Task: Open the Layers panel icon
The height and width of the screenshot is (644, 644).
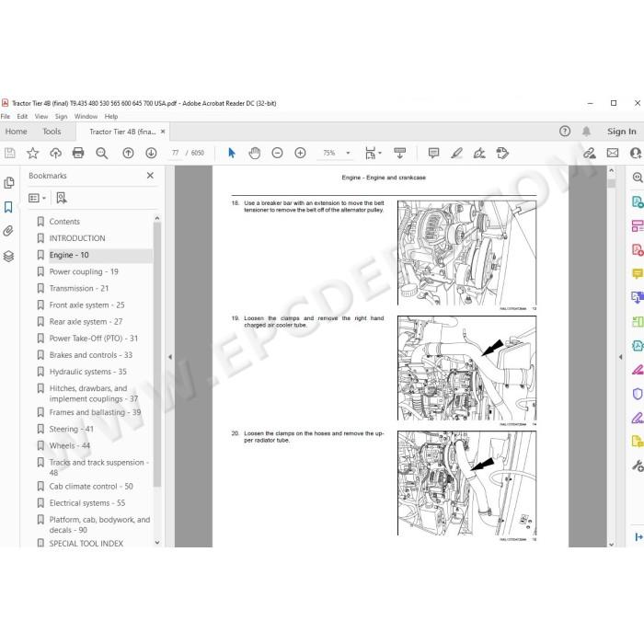Action: pyautogui.click(x=8, y=257)
